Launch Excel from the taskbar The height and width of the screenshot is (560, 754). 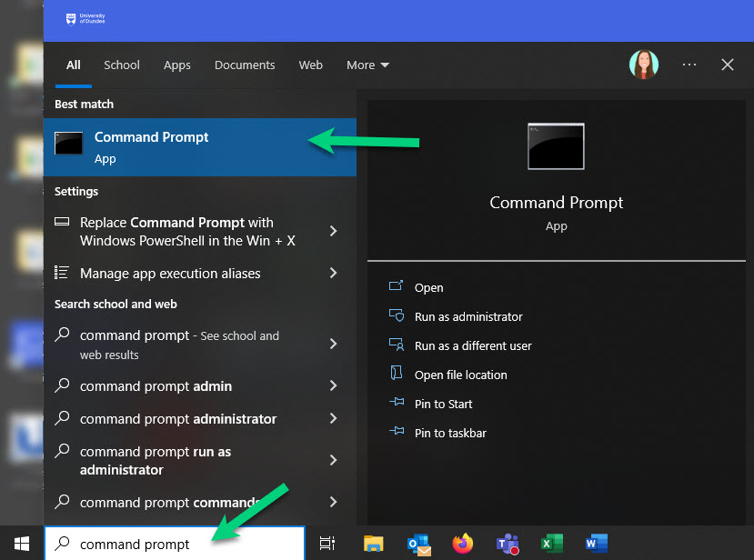point(552,544)
